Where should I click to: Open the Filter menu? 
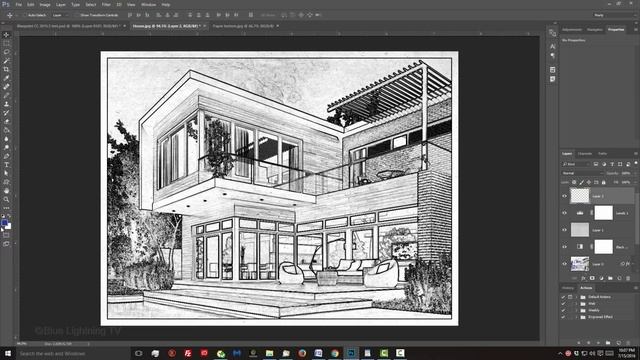106,4
